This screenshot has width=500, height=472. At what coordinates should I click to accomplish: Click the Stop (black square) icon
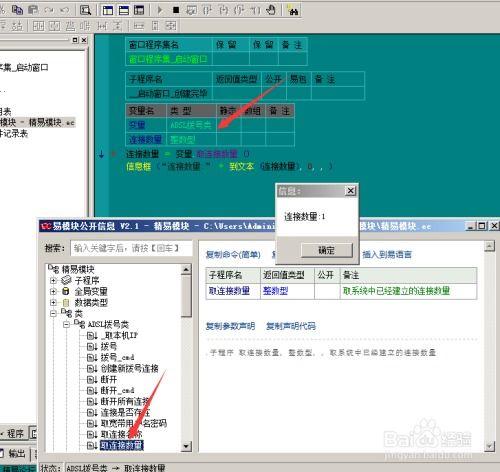(x=176, y=10)
